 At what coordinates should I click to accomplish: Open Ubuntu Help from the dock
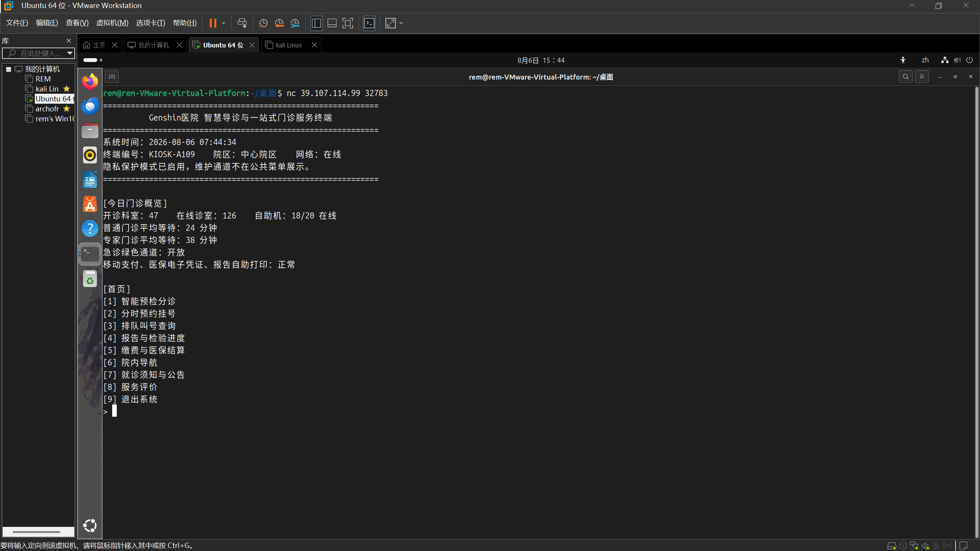(x=90, y=228)
